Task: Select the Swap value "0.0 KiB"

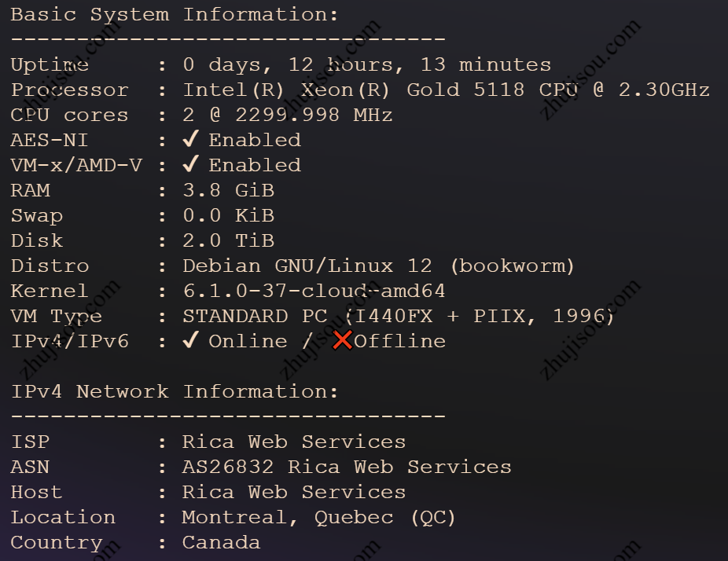Action: 229,216
